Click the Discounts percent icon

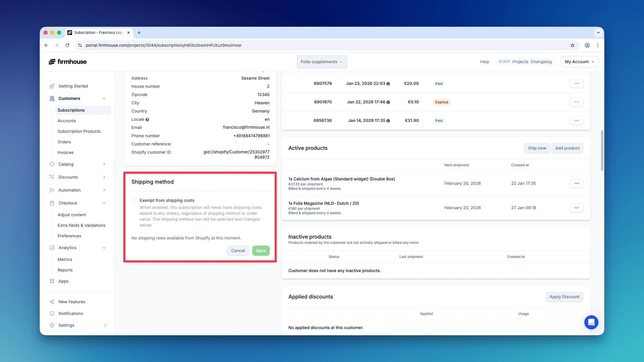(x=52, y=177)
